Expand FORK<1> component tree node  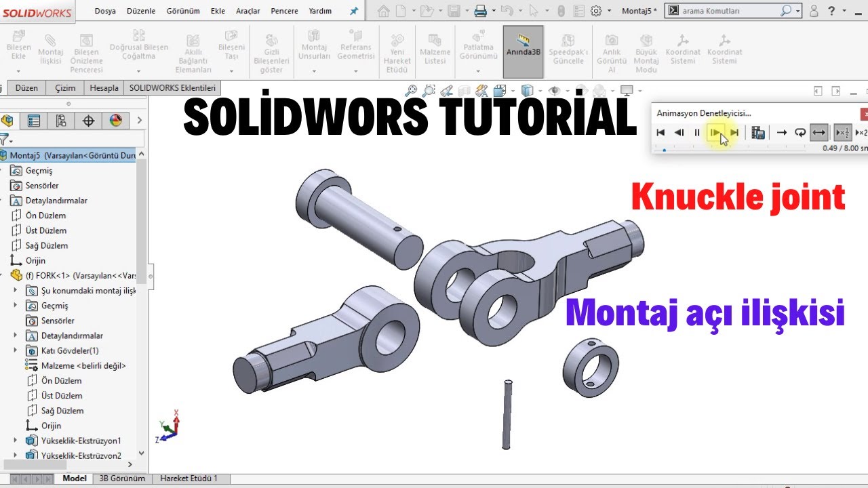2,276
